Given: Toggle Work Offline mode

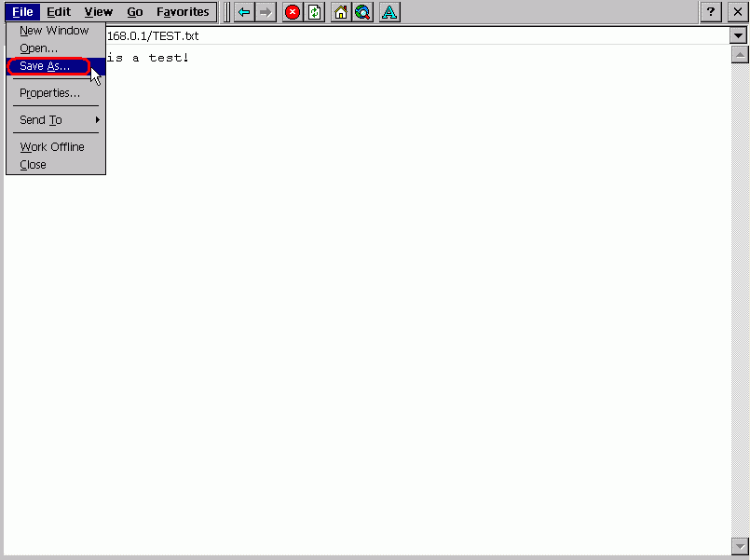Looking at the screenshot, I should pyautogui.click(x=56, y=147).
